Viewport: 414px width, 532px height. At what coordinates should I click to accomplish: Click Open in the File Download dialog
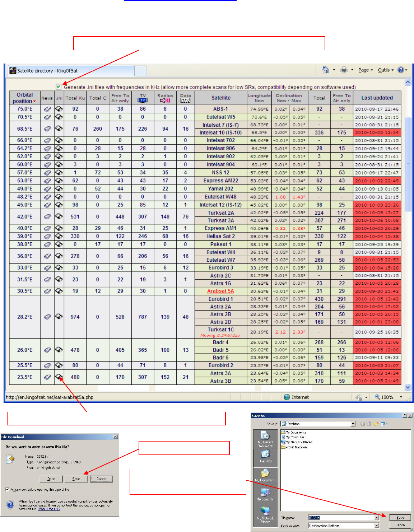pos(51,479)
